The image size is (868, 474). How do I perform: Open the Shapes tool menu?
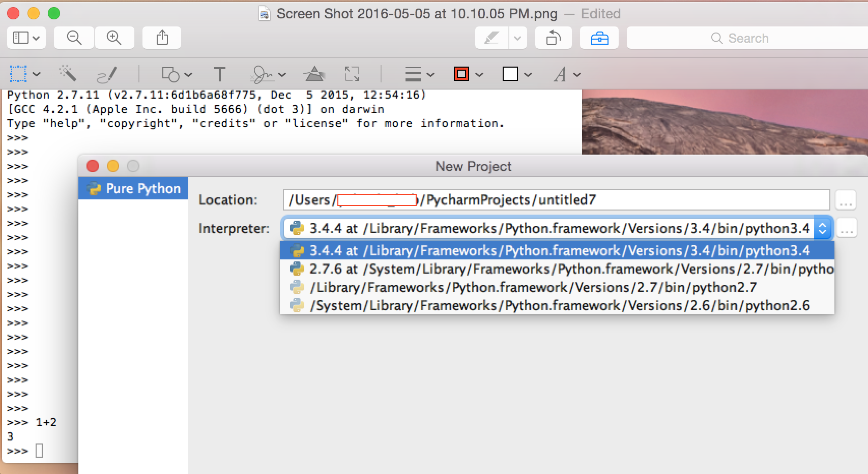click(x=170, y=74)
